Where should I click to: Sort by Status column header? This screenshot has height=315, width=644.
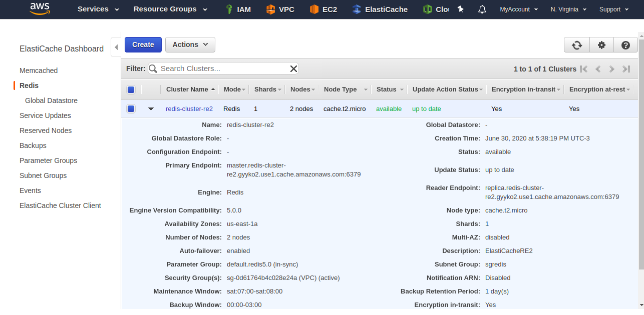(390, 89)
